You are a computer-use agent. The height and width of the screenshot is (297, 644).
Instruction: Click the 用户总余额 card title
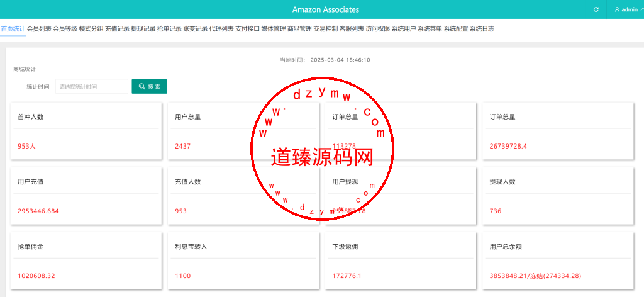[x=506, y=247]
